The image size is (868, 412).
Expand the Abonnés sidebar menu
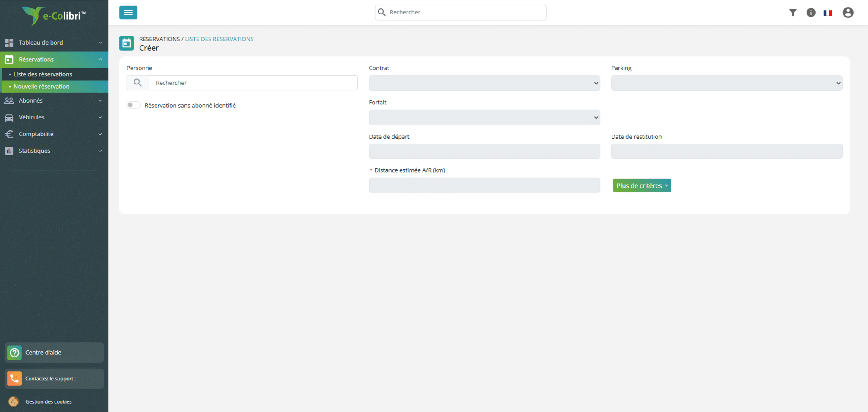click(54, 100)
